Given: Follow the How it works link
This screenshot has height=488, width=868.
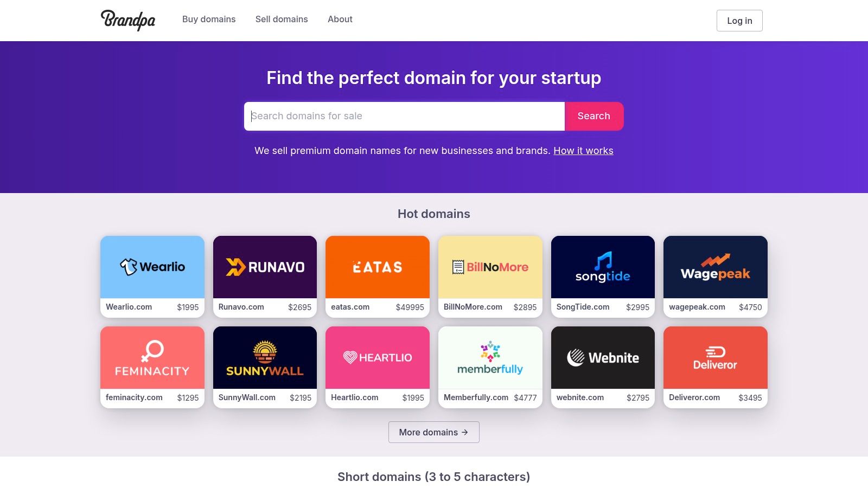Looking at the screenshot, I should tap(583, 151).
